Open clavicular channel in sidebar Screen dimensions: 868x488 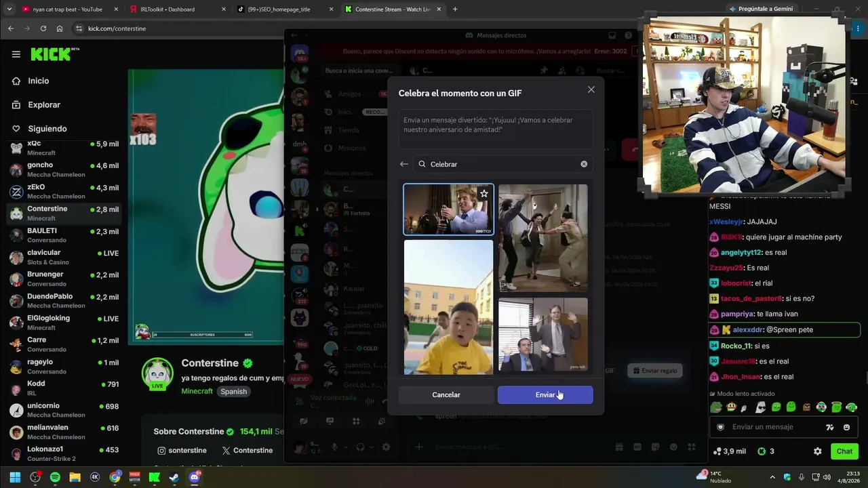coord(64,257)
